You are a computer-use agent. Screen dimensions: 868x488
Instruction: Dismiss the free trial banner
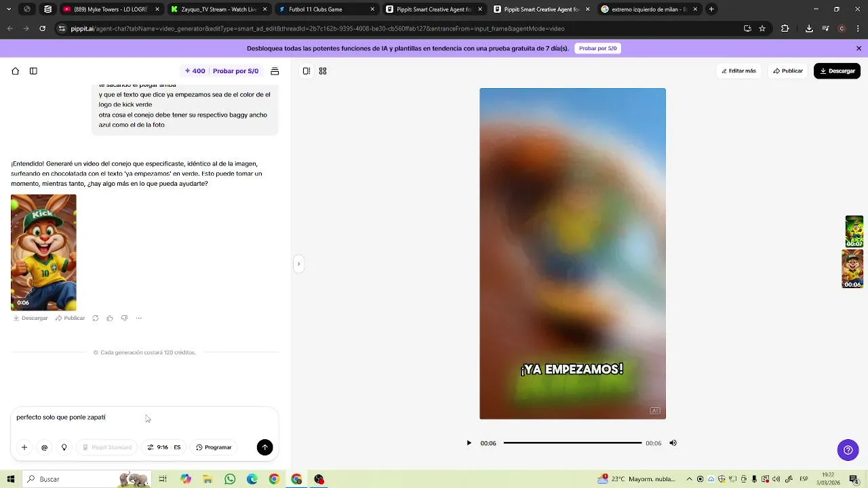pos(859,49)
